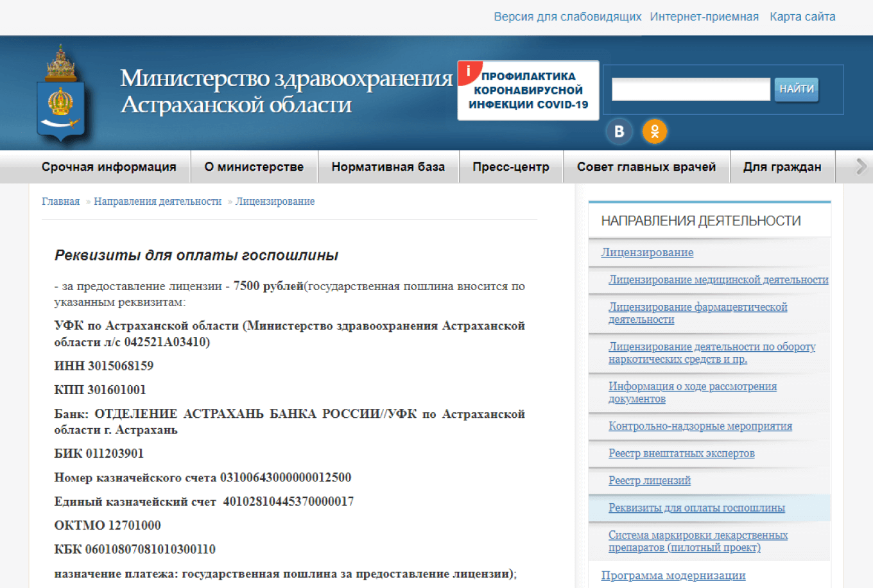The image size is (873, 588).
Task: Click the НАЙТИ search button
Action: coord(797,89)
